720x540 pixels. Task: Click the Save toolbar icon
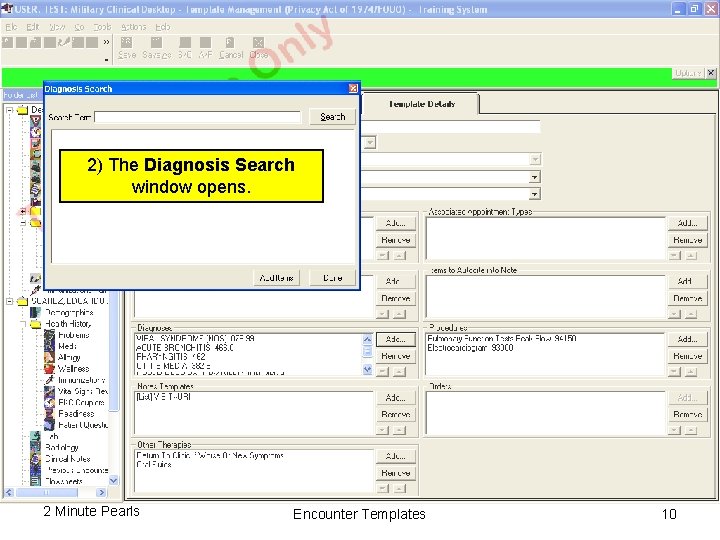coord(126,43)
